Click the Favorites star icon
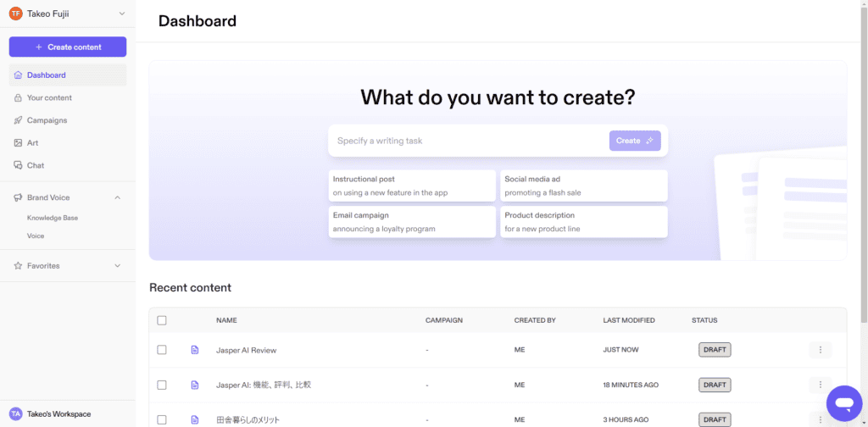Screen dimensions: 868x427 pos(18,266)
